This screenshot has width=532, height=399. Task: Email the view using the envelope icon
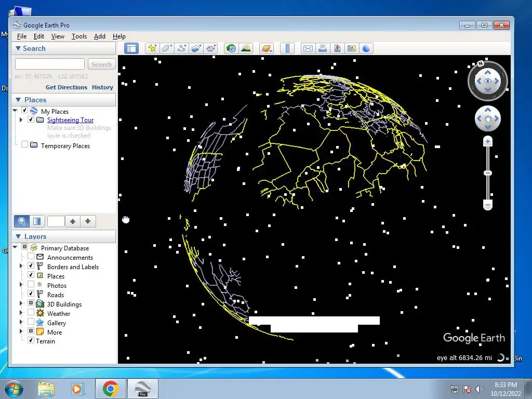point(308,48)
